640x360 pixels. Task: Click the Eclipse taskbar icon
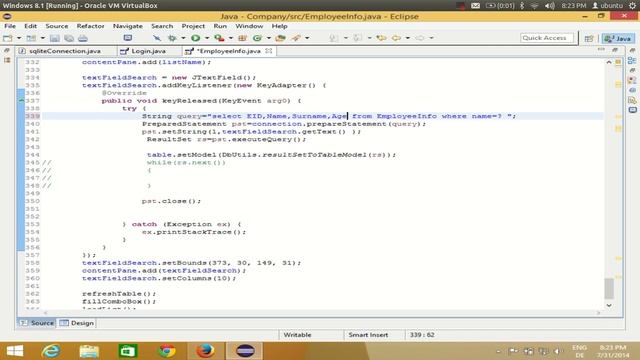[245, 351]
